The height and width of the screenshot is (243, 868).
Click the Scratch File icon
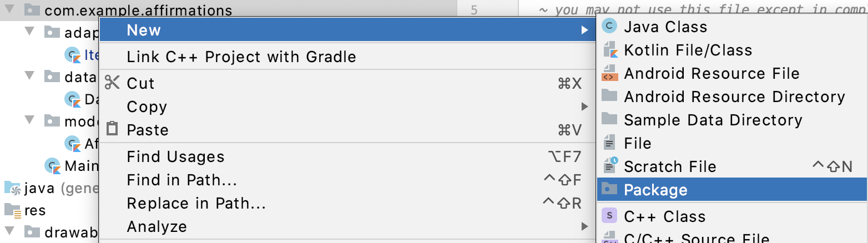click(610, 166)
